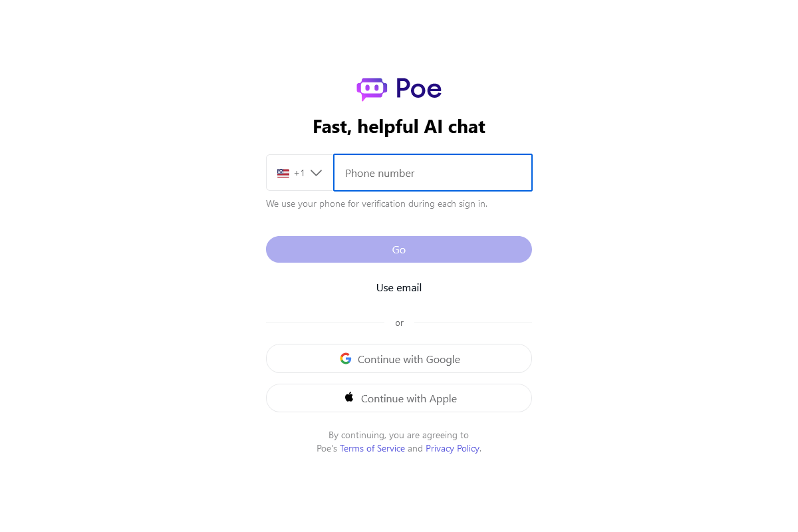Click the American flag icon
This screenshot has width=798, height=532.
point(284,172)
